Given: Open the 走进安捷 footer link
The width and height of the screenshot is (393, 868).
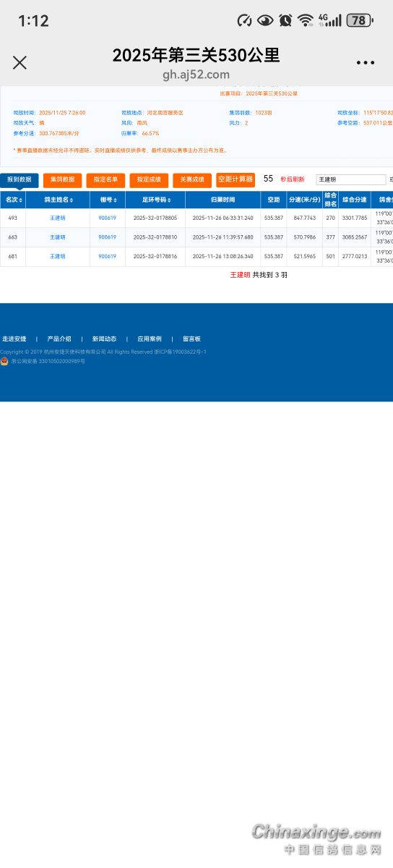Looking at the screenshot, I should (x=14, y=339).
